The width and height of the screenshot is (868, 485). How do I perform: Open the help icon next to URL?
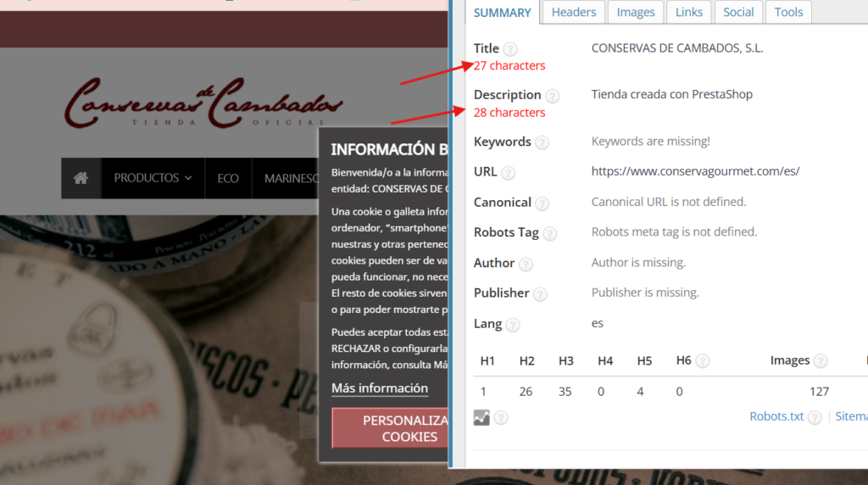(x=508, y=173)
